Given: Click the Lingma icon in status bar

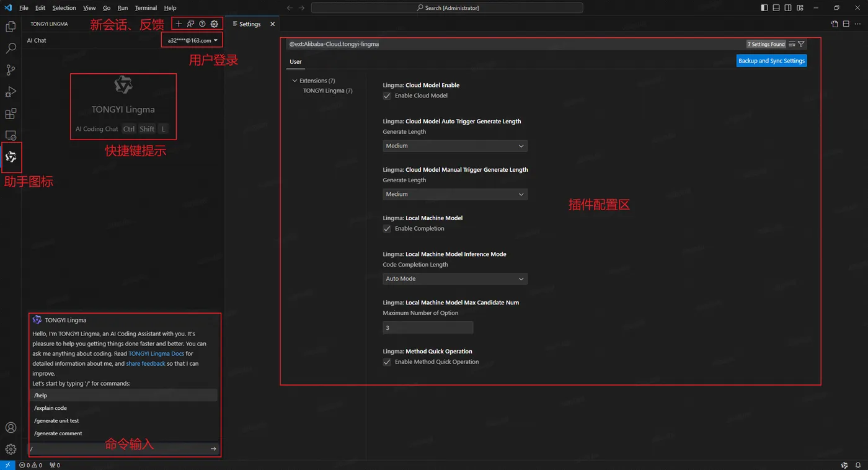Looking at the screenshot, I should pyautogui.click(x=844, y=465).
